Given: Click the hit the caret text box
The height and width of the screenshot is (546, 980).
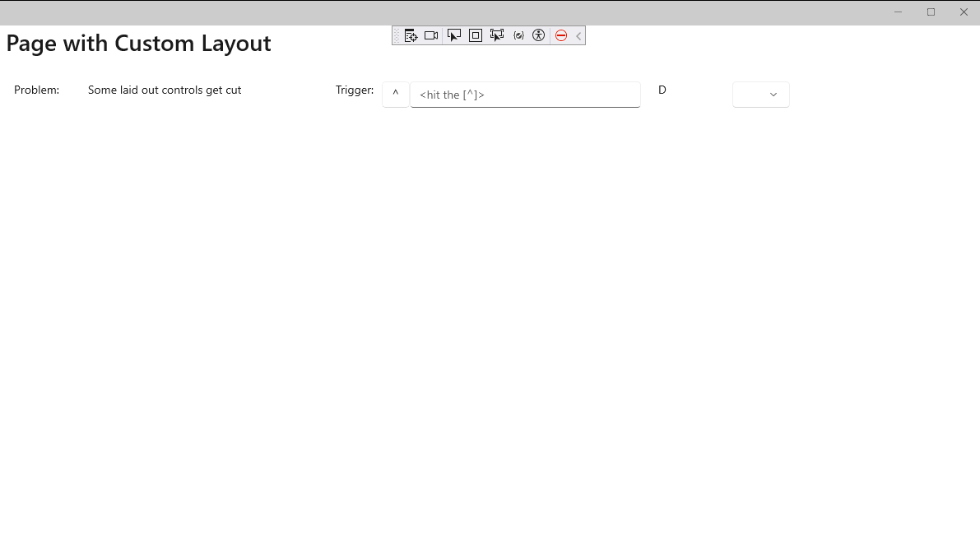Looking at the screenshot, I should (525, 95).
